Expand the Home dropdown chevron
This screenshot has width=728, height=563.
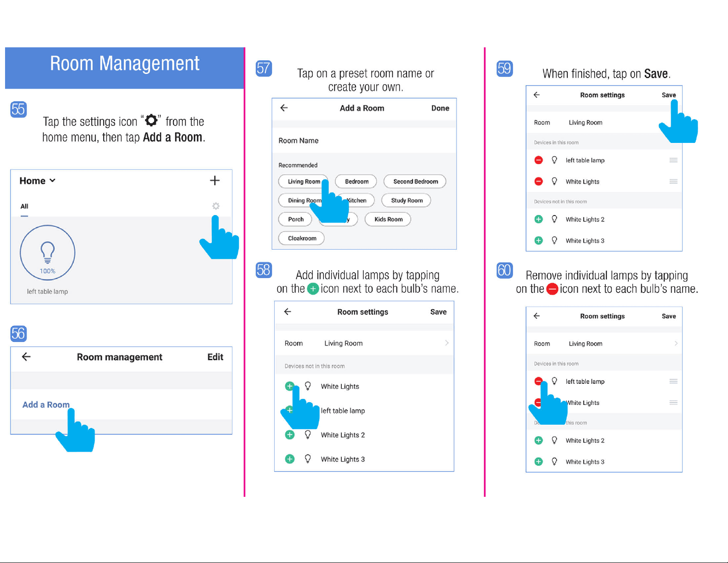click(52, 181)
